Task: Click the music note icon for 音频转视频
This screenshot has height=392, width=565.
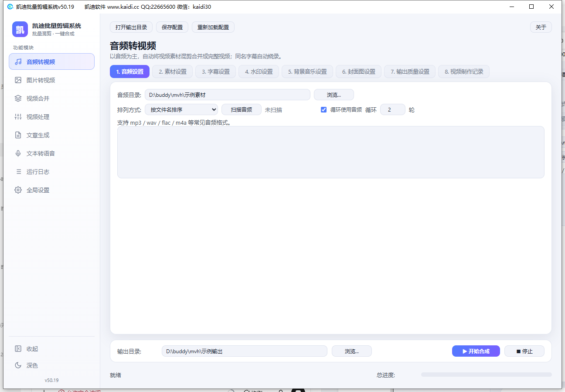Action: (18, 61)
